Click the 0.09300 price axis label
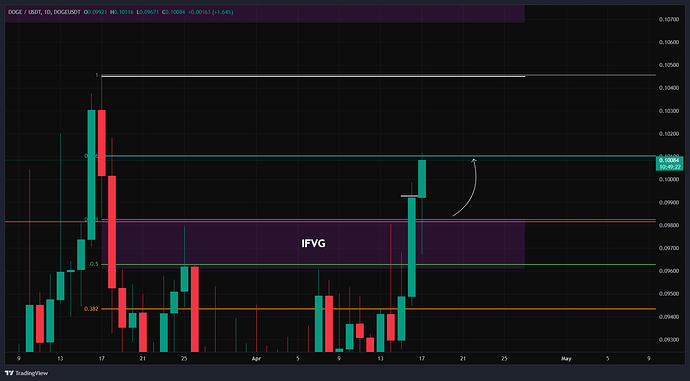 tap(668, 340)
